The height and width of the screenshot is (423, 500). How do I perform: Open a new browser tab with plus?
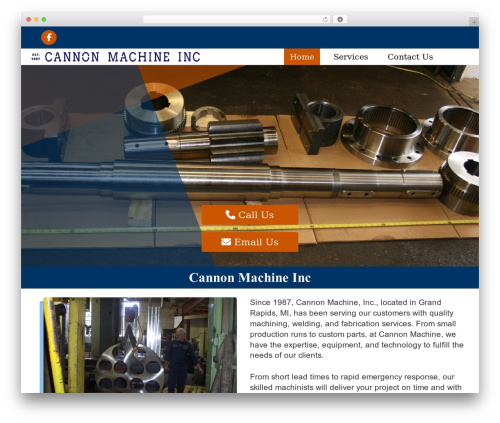[x=474, y=22]
